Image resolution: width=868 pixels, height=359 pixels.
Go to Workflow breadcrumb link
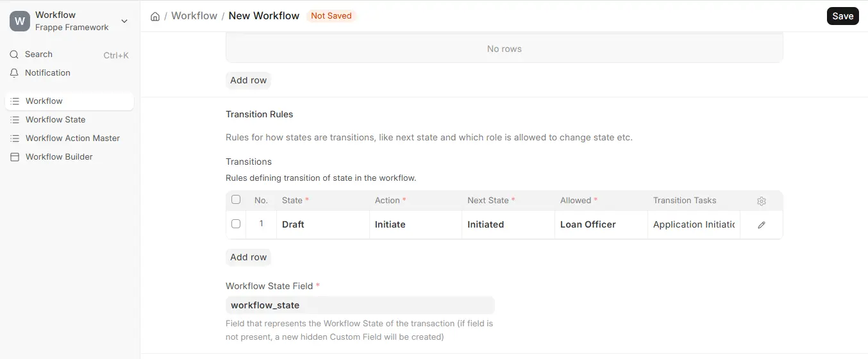[194, 16]
